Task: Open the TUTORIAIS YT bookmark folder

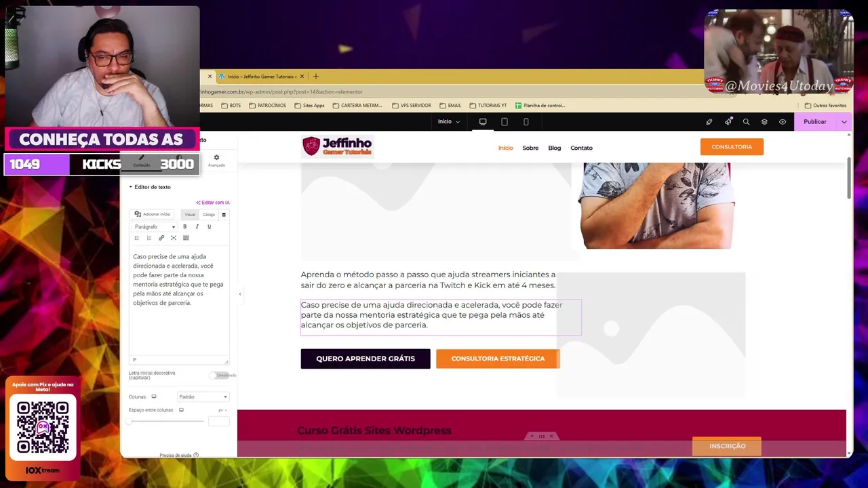Action: pos(488,106)
